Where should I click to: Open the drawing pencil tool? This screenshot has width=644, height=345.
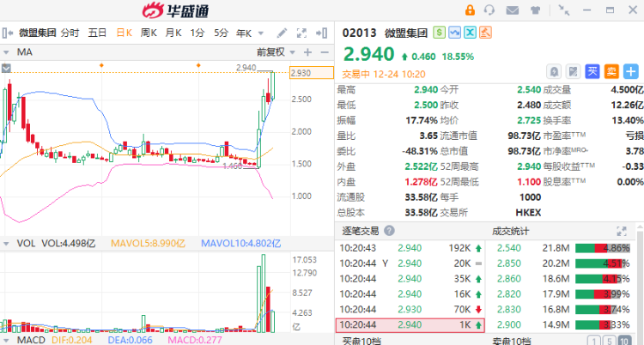[282, 33]
